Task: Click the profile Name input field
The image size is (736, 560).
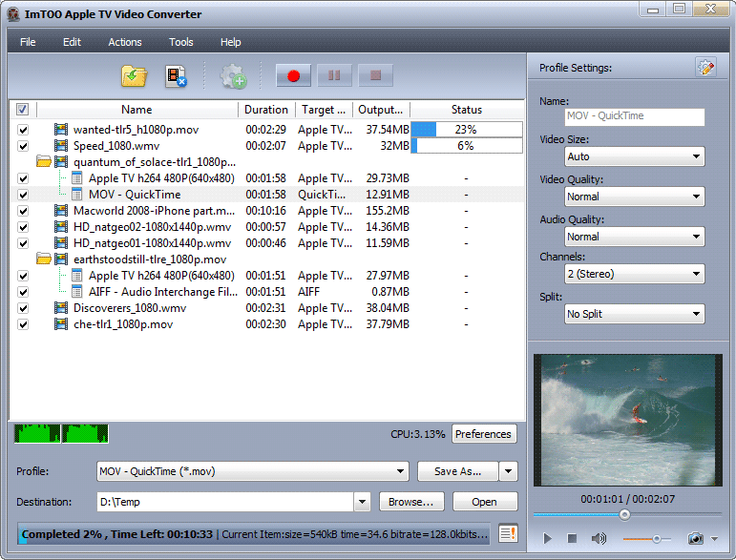Action: (635, 116)
